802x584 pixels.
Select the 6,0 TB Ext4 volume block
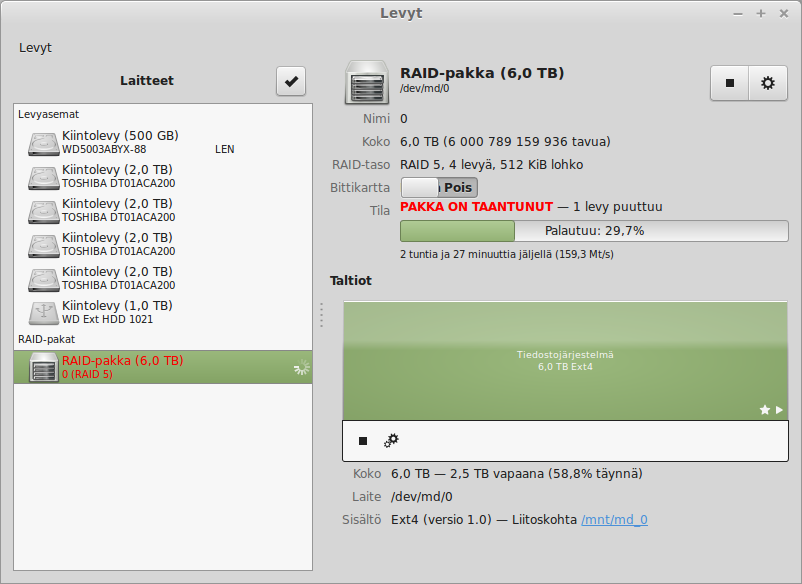(x=565, y=360)
